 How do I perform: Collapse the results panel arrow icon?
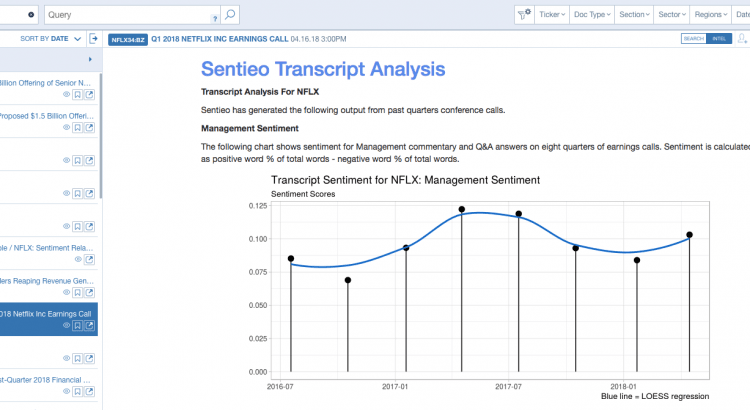[93, 39]
